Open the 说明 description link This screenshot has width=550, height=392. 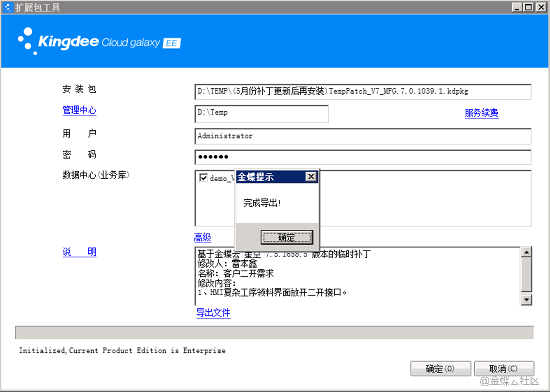coord(79,252)
